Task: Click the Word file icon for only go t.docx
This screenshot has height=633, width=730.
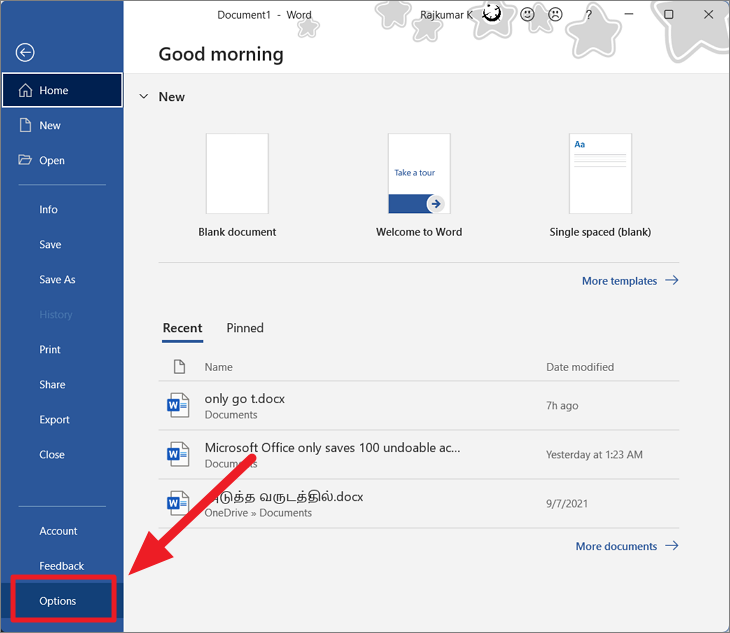Action: (178, 405)
